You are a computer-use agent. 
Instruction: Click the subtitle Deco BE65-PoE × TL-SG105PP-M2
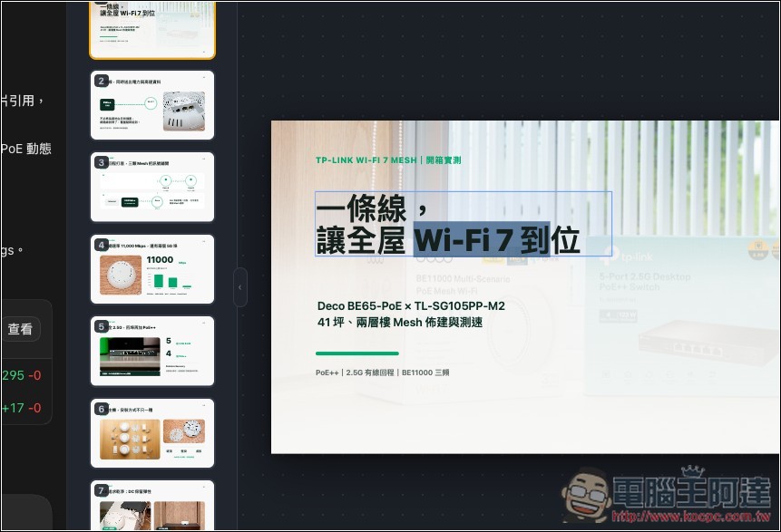click(x=411, y=306)
